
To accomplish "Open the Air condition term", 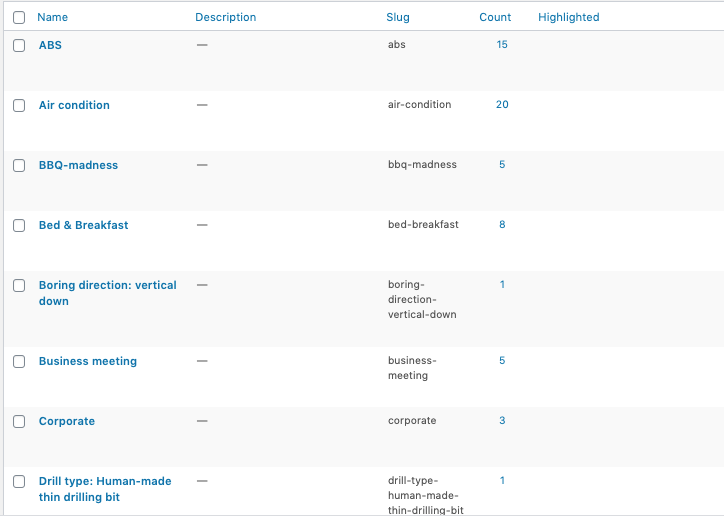I will [x=74, y=105].
